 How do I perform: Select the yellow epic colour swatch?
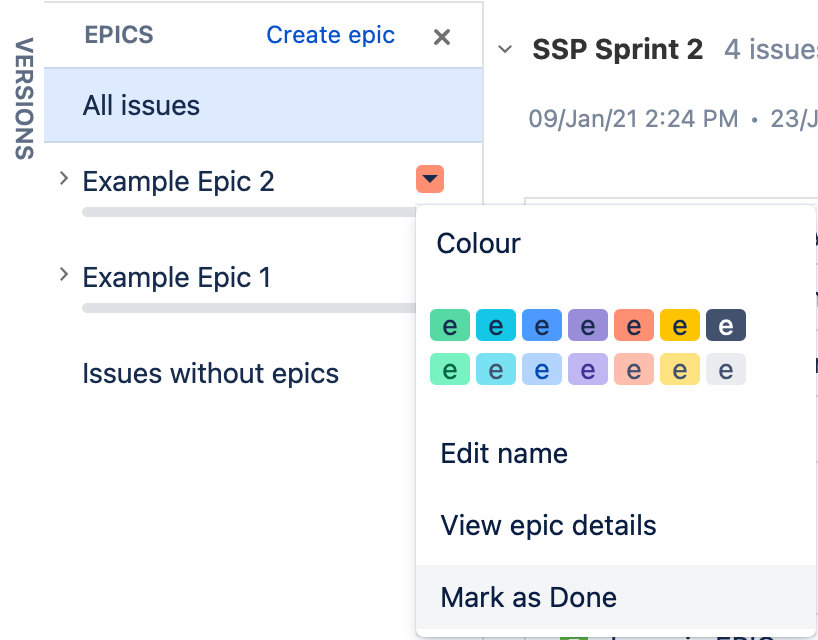coord(680,325)
